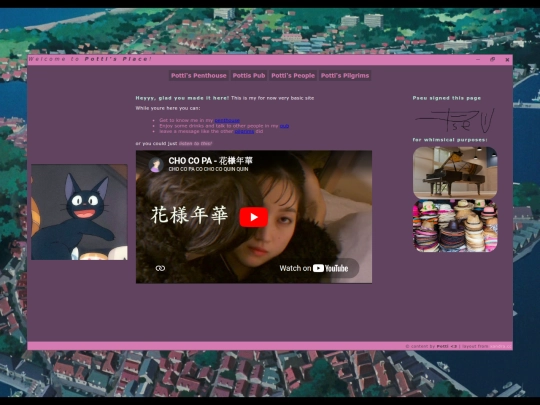Open the video title 'CHO CO PA - 花樣年華'
The height and width of the screenshot is (405, 540).
tap(210, 160)
